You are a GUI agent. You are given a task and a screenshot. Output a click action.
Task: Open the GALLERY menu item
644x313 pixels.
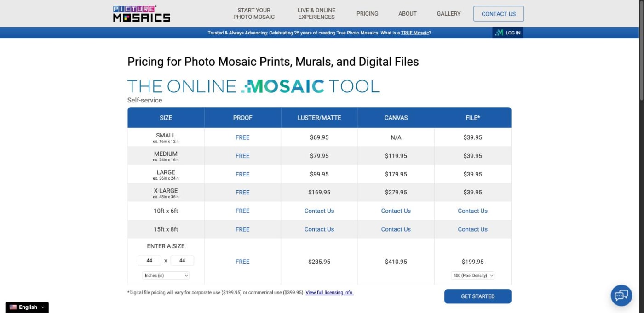(x=448, y=14)
